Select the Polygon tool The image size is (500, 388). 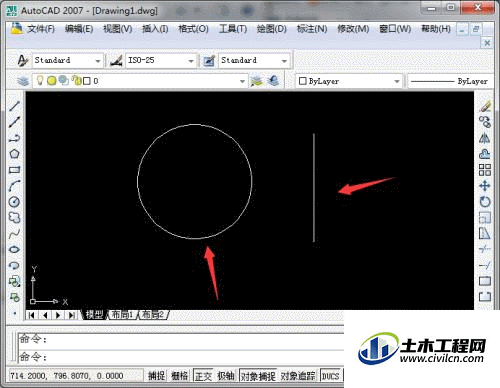(x=14, y=154)
